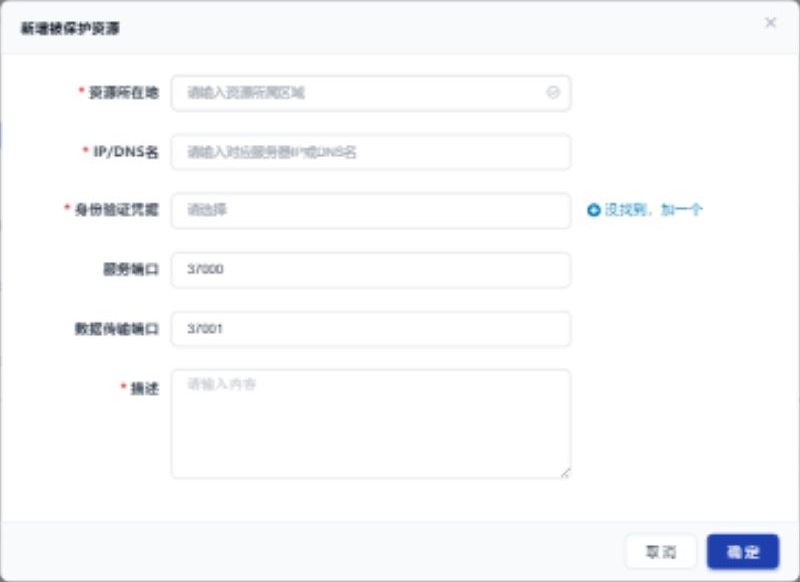800x582 pixels.
Task: Click the circular icon inside 资源所在地 field
Action: (553, 92)
